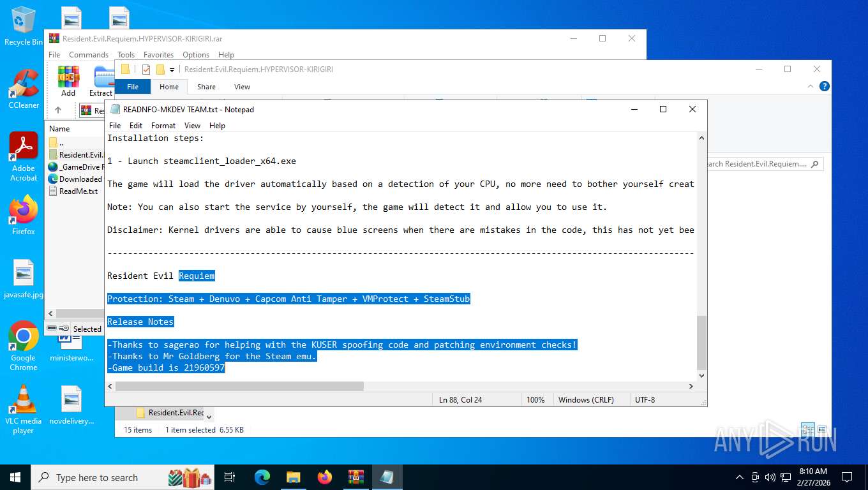Open Notepad Format menu
This screenshot has height=490, width=868.
163,126
